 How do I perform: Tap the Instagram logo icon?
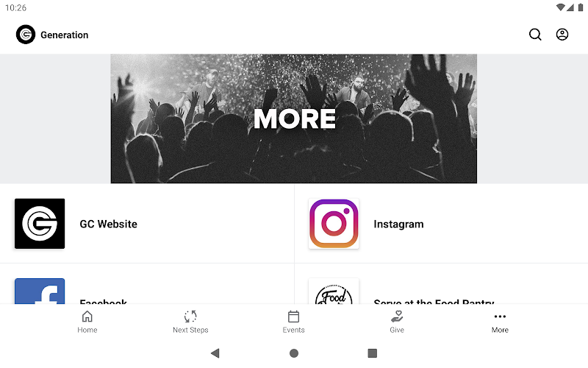[x=334, y=224]
